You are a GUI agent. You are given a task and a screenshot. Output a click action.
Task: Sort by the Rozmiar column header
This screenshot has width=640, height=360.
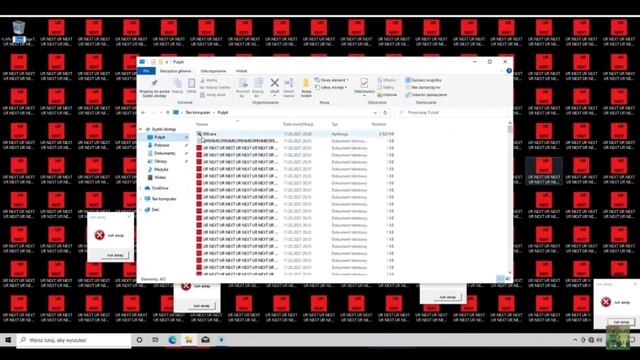379,124
